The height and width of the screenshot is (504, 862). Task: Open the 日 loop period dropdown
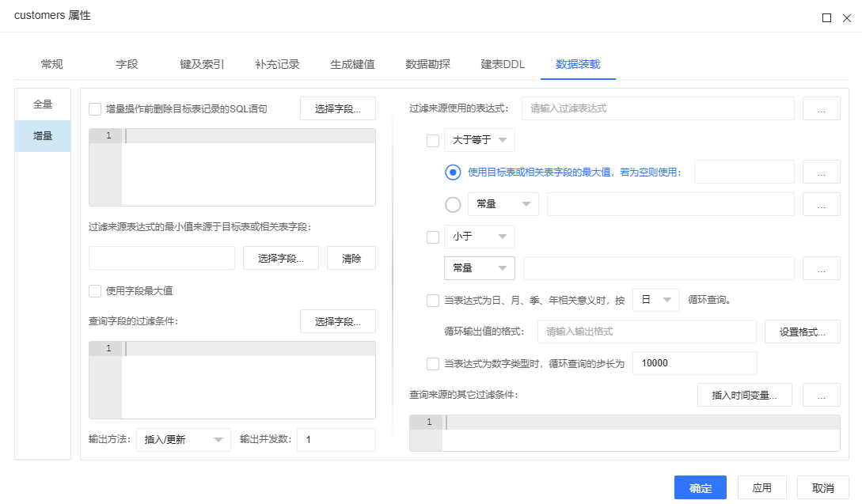[x=656, y=300]
